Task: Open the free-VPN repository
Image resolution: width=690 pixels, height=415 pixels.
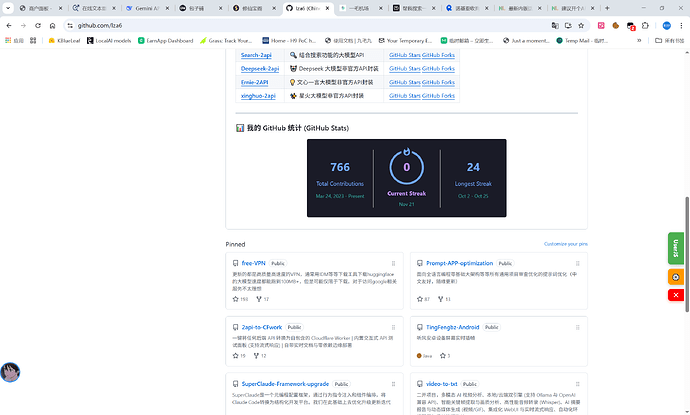Action: coord(253,263)
